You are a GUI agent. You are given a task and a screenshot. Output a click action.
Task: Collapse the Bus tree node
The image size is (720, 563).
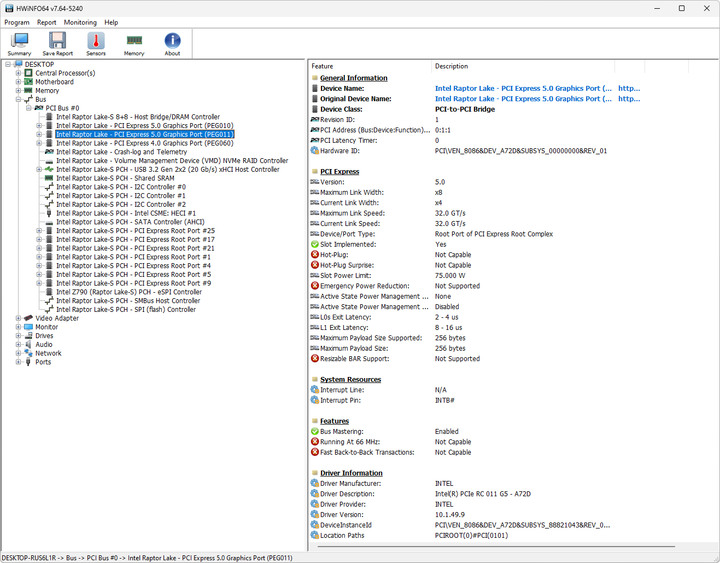coord(18,99)
